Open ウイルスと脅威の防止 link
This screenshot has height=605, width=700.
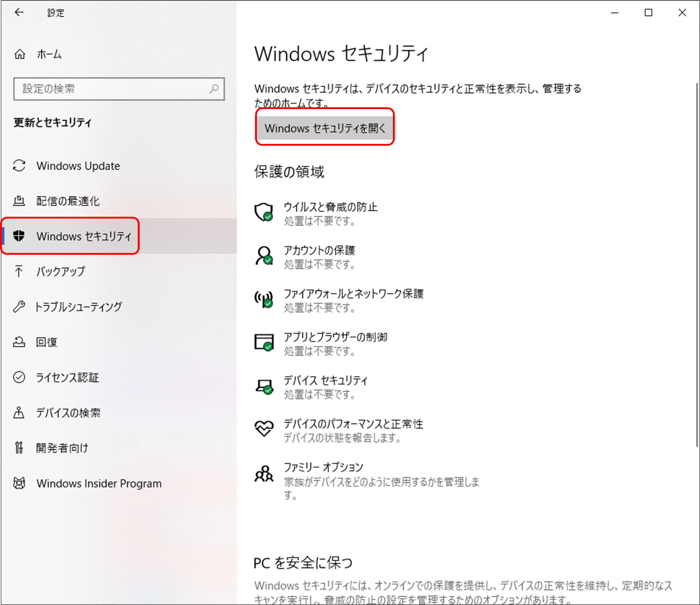pos(330,207)
